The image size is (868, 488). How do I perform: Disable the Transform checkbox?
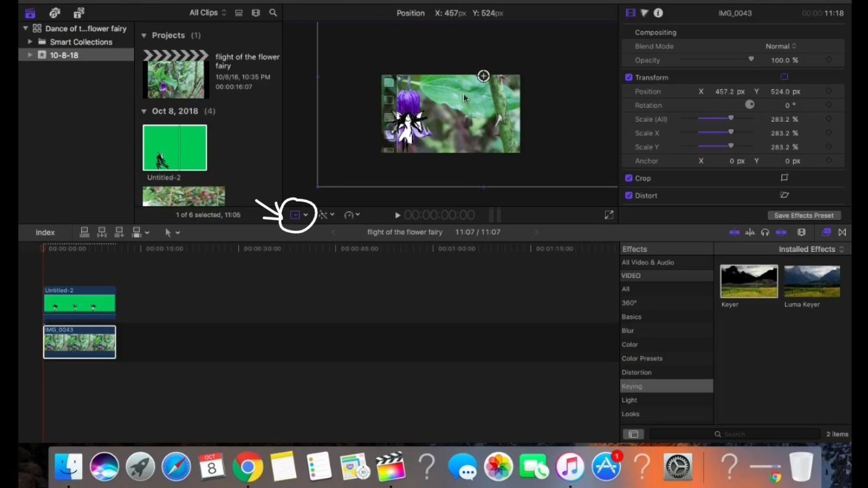pyautogui.click(x=629, y=77)
